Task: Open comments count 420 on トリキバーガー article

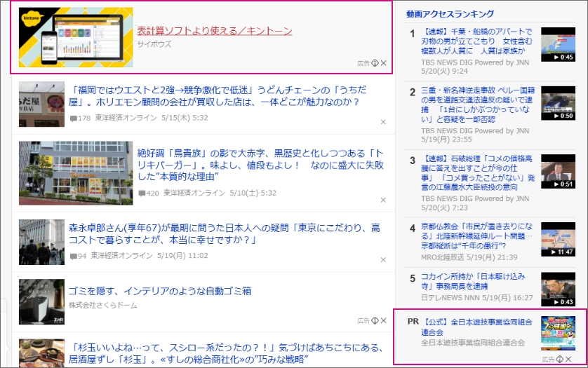Action: coord(149,193)
